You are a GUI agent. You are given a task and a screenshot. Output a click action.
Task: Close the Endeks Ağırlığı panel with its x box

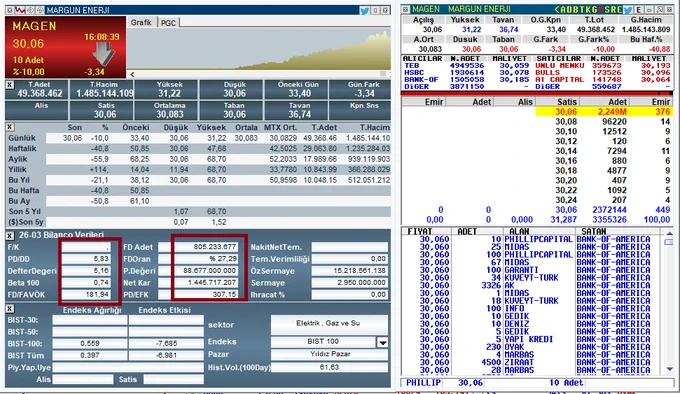[x=10, y=309]
